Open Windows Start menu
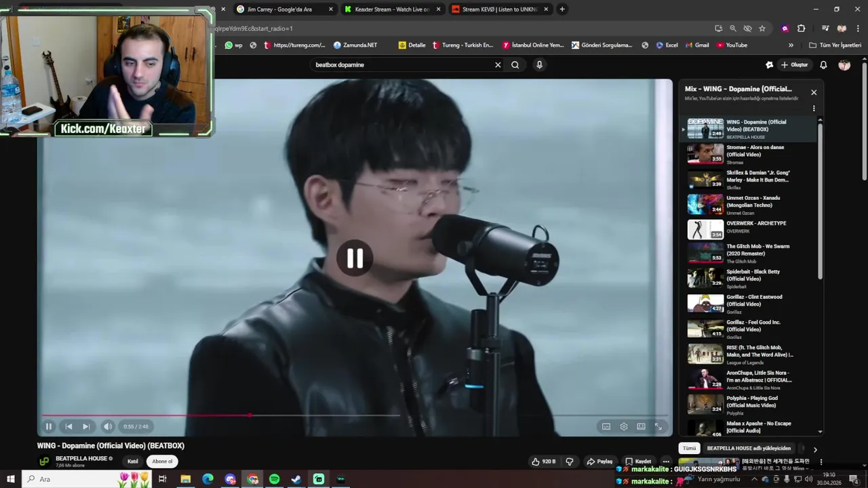This screenshot has height=488, width=868. pyautogui.click(x=11, y=479)
